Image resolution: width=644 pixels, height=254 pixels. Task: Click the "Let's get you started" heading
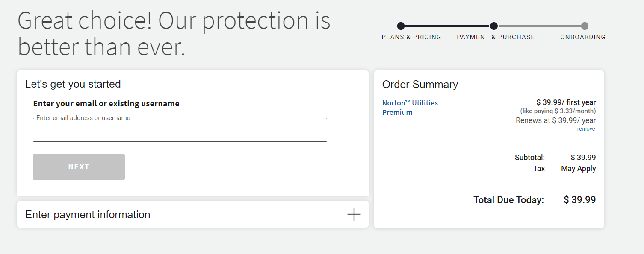pyautogui.click(x=73, y=84)
